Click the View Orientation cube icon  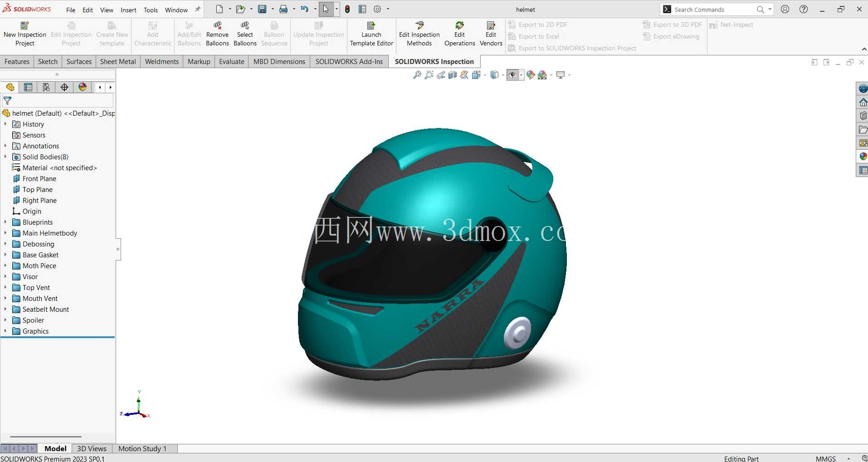tap(476, 75)
